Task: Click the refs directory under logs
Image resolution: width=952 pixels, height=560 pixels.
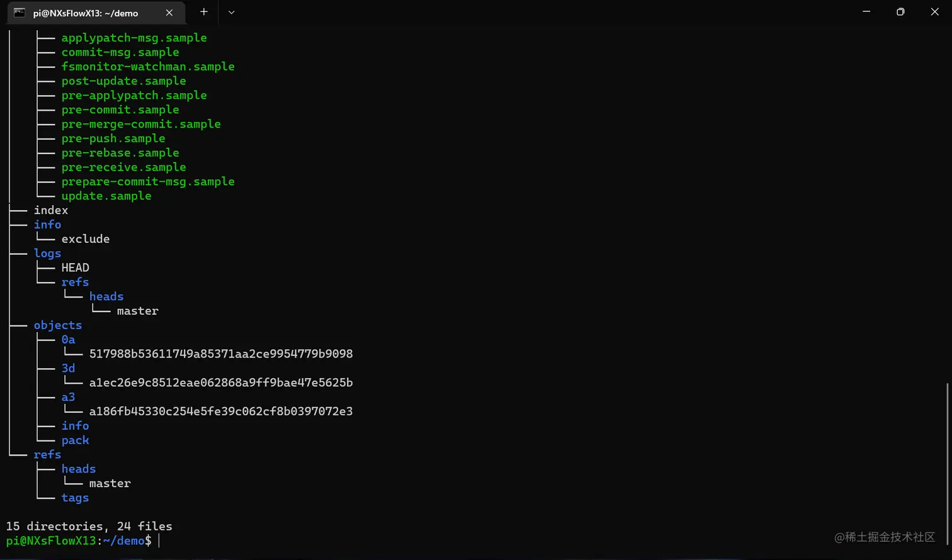Action: 76,282
